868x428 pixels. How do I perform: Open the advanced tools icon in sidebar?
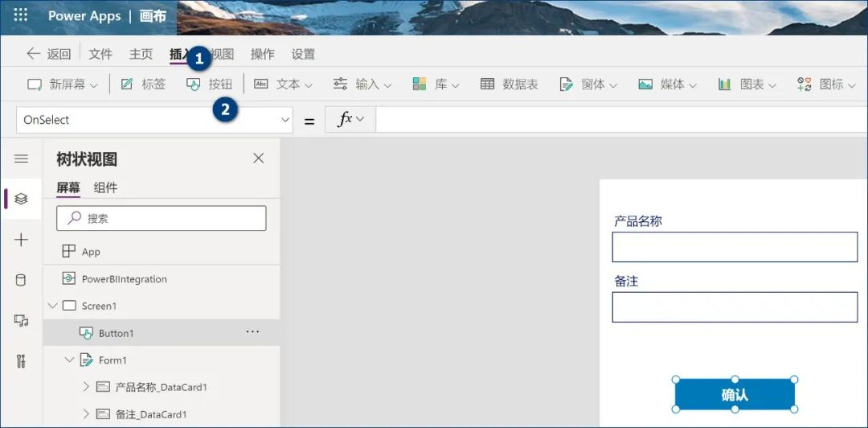click(21, 361)
